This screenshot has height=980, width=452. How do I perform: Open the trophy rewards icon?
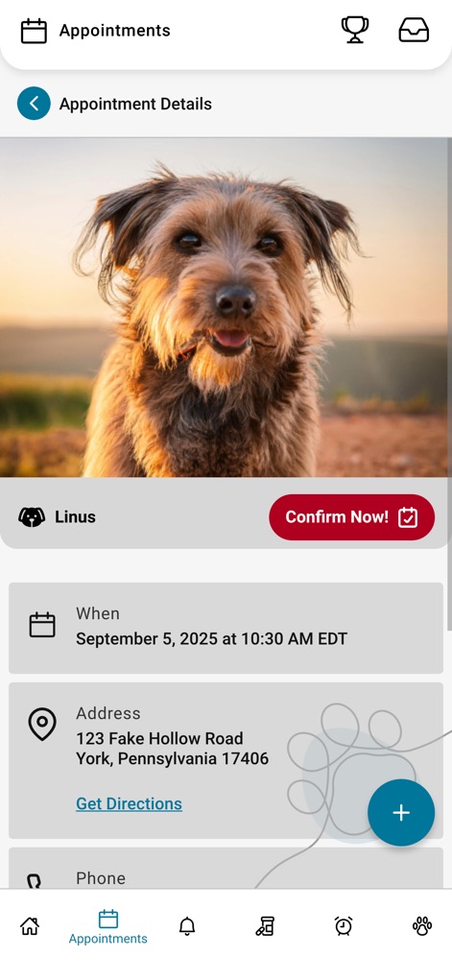click(x=354, y=30)
